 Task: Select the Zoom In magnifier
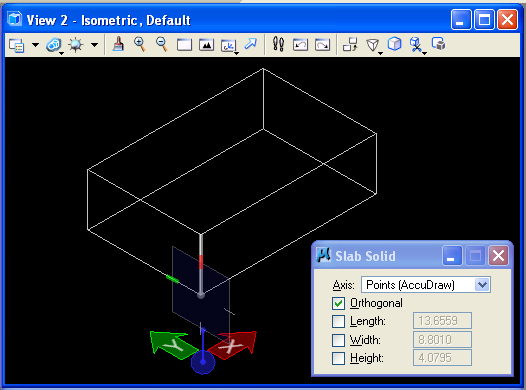(x=140, y=44)
